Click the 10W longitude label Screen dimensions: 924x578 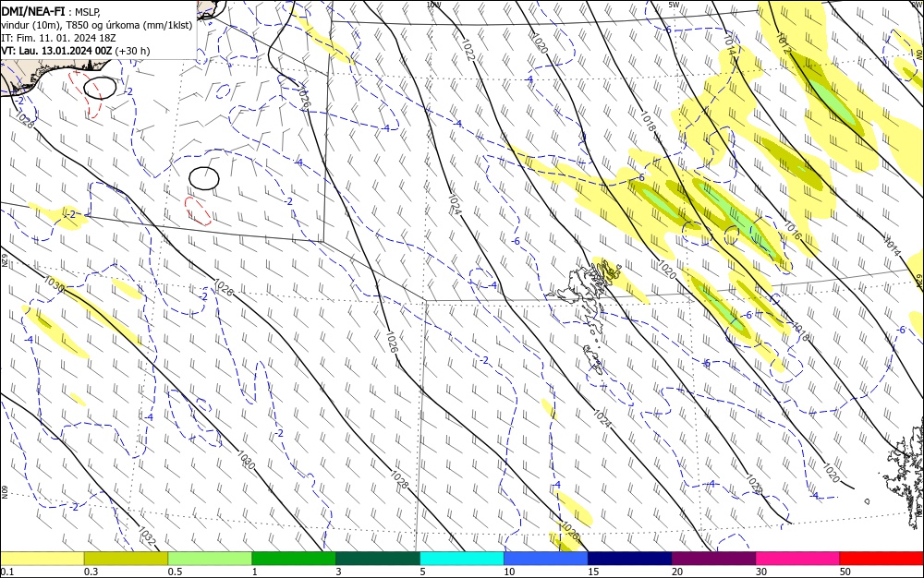(433, 4)
